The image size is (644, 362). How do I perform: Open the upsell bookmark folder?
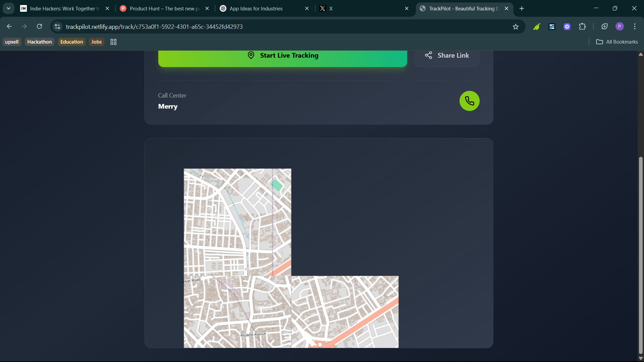click(x=12, y=42)
